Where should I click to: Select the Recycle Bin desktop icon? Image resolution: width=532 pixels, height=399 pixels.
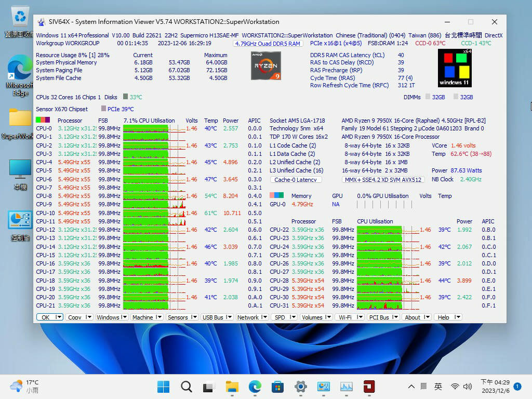click(x=19, y=21)
